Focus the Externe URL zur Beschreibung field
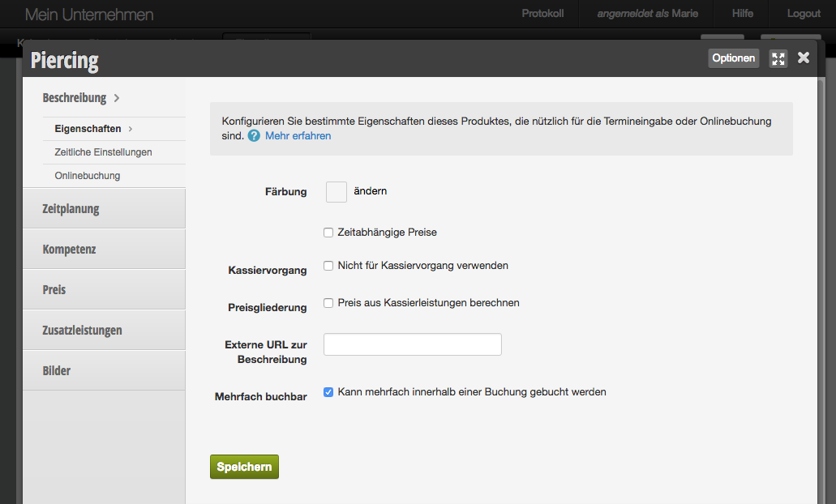Screen dimensions: 836x504 coord(412,344)
